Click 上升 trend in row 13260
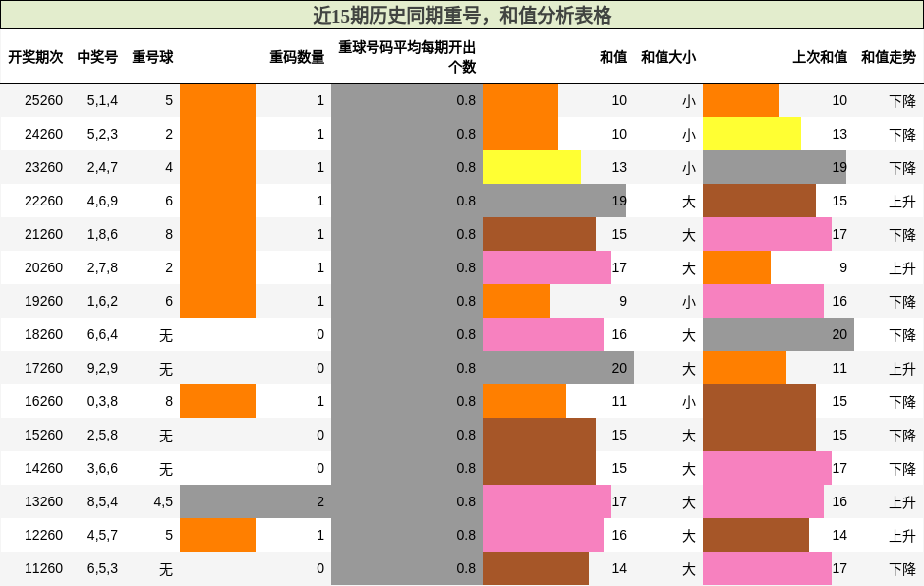The image size is (924, 586). click(x=902, y=502)
